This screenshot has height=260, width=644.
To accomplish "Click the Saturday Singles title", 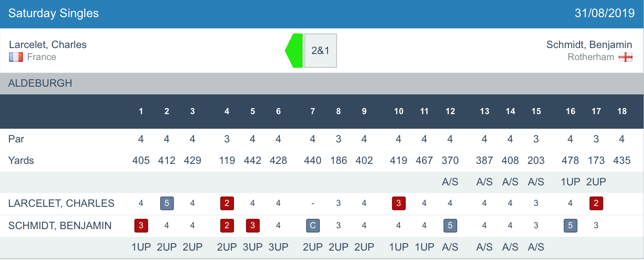I will (53, 13).
